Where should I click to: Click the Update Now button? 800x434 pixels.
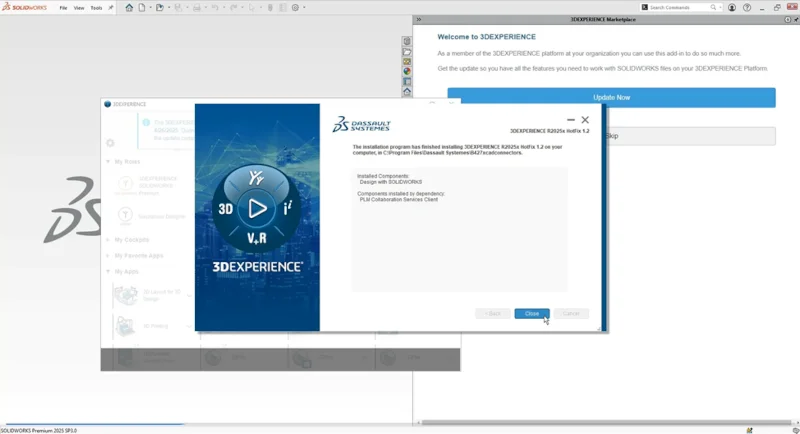point(611,97)
